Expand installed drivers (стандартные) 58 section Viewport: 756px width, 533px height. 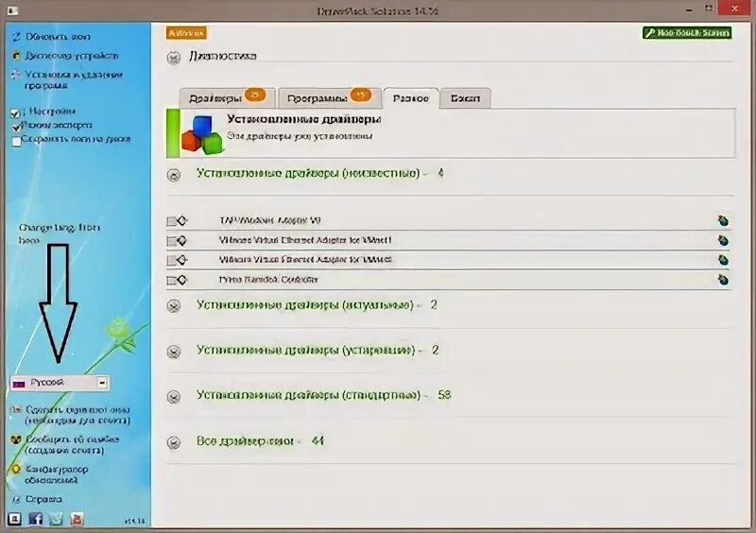tap(174, 397)
